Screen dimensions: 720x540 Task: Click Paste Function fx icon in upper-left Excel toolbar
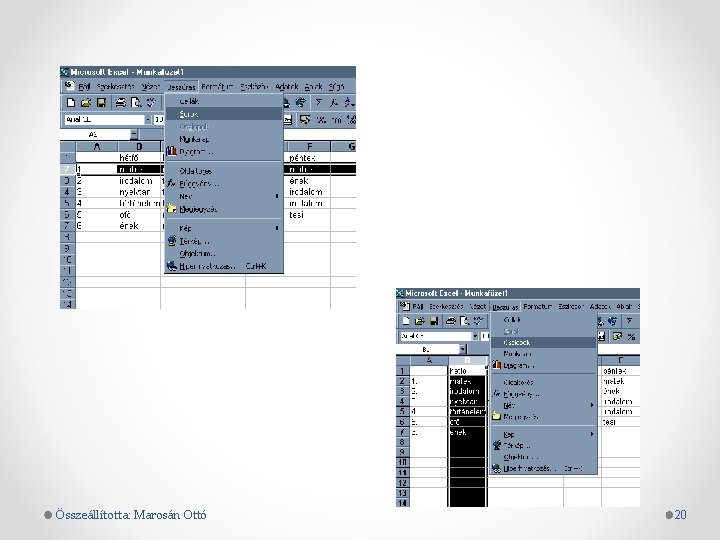(334, 103)
